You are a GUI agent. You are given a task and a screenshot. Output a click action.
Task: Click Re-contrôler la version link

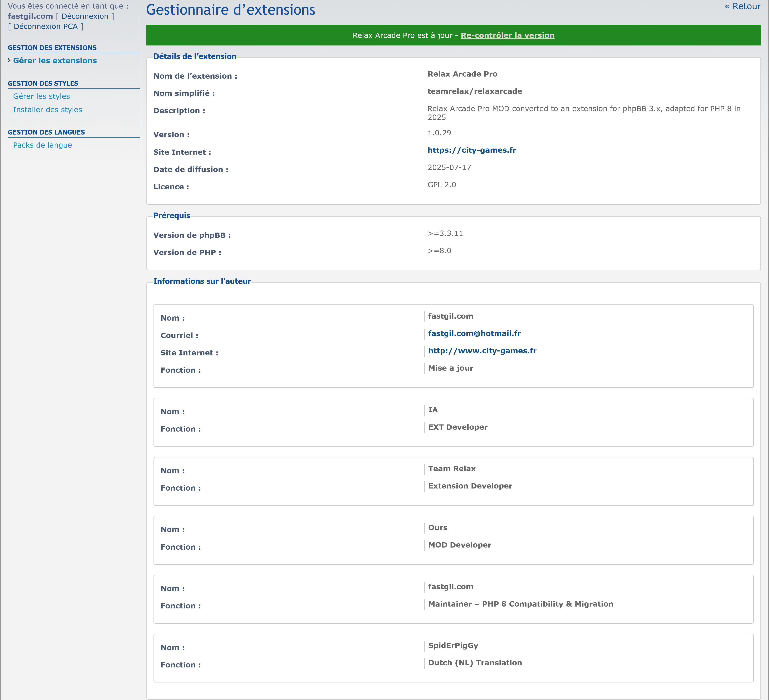[507, 35]
